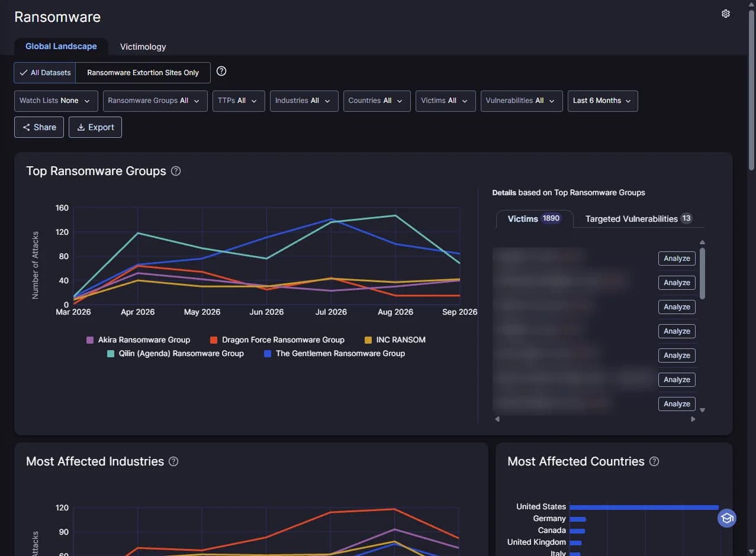
Task: Show the Targeted Vulnerabilities tab
Action: [x=639, y=219]
